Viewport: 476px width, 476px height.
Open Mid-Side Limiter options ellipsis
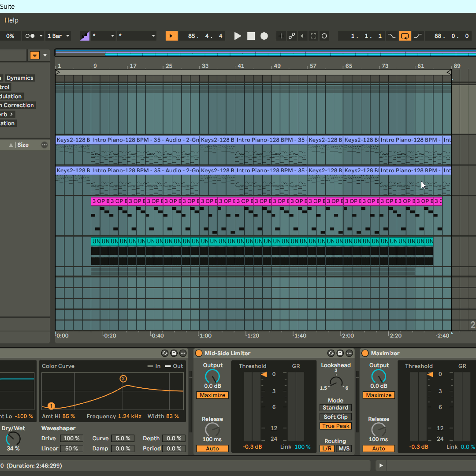349,353
